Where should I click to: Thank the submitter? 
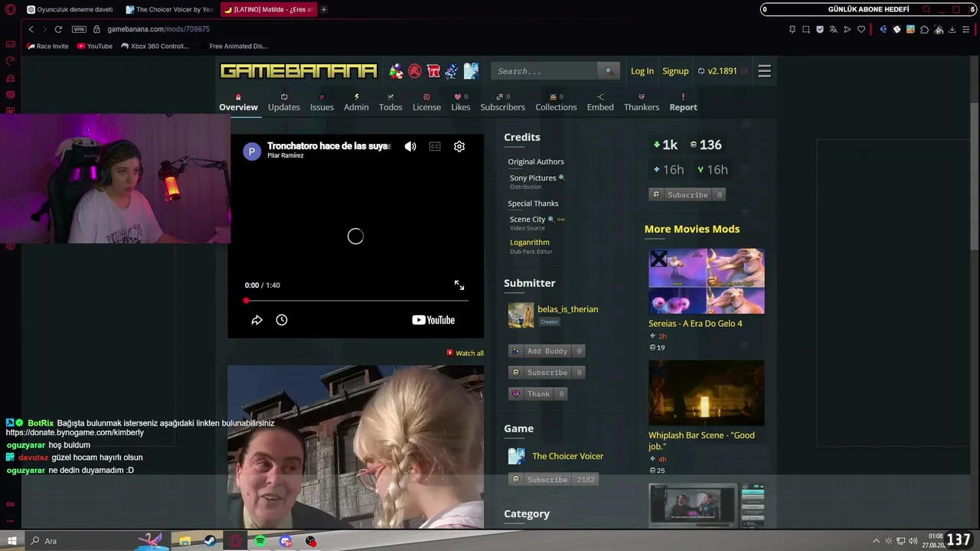pyautogui.click(x=537, y=394)
